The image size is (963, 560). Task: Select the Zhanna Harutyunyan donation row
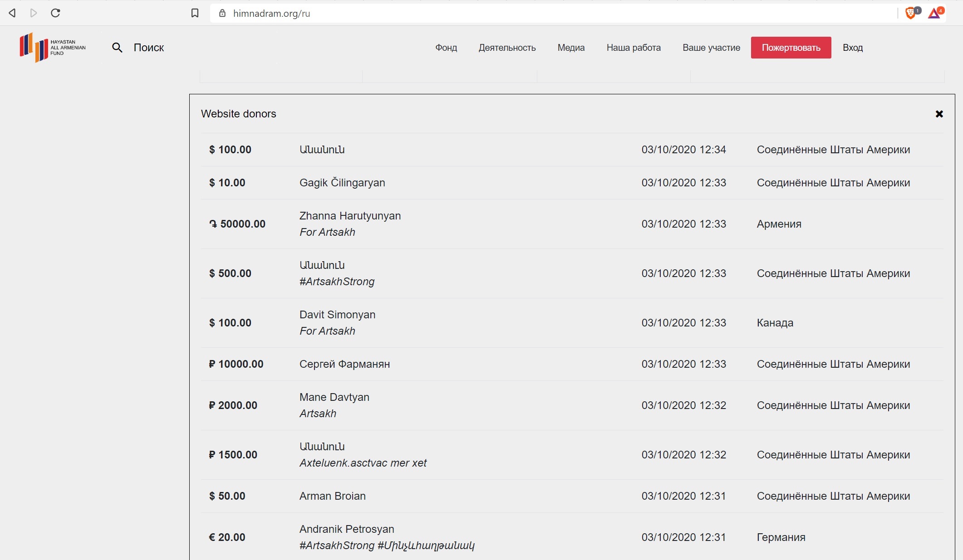(572, 224)
